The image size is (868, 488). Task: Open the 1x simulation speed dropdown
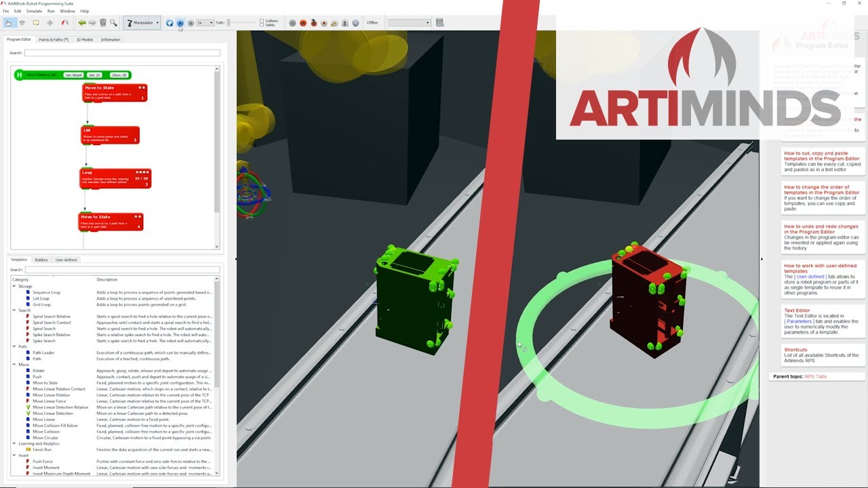coord(205,22)
